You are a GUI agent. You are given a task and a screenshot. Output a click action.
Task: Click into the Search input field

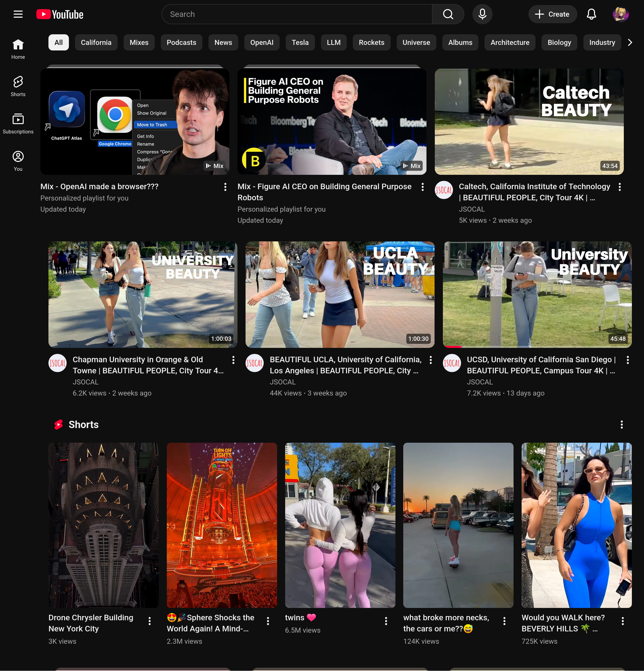pyautogui.click(x=296, y=14)
